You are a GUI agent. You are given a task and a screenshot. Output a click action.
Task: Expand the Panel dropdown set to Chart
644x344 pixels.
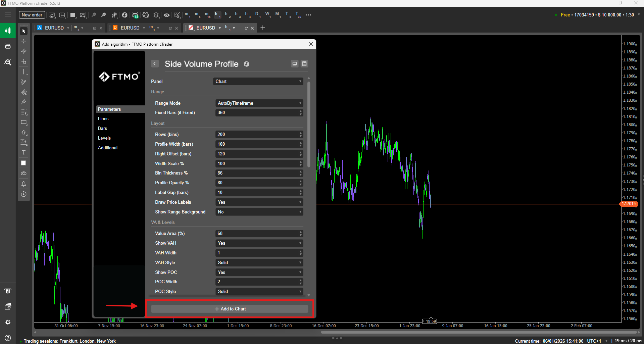coord(258,82)
